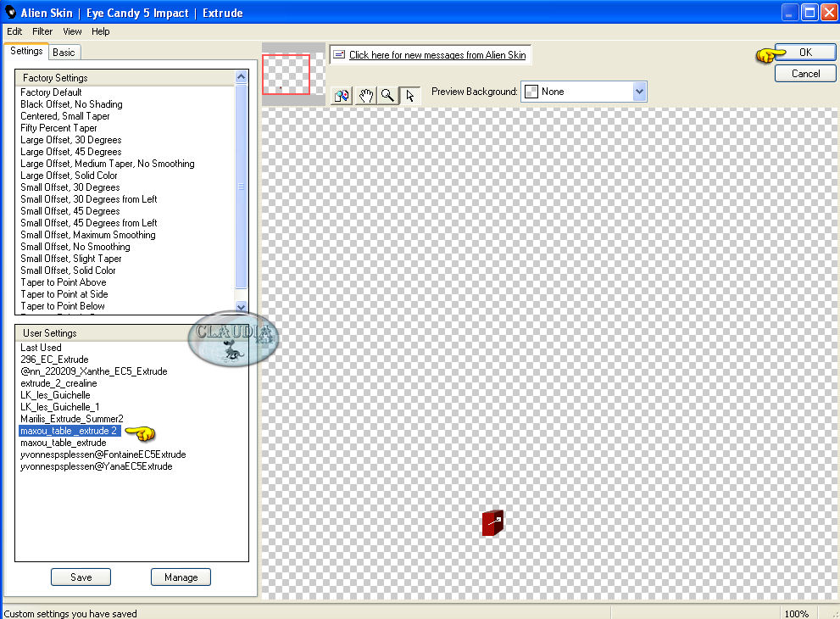Select the arrow pointer tool
The width and height of the screenshot is (840, 619).
[x=409, y=96]
